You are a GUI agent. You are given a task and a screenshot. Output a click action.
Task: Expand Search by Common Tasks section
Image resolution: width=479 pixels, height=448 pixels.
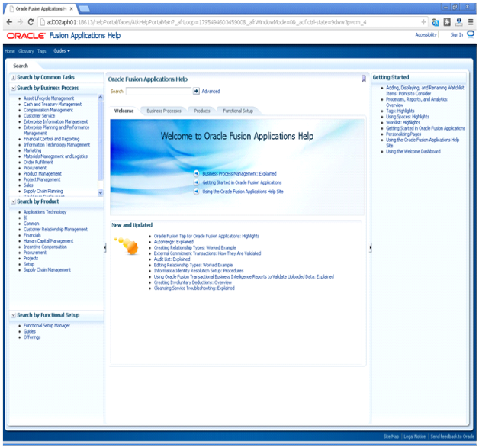click(x=14, y=78)
